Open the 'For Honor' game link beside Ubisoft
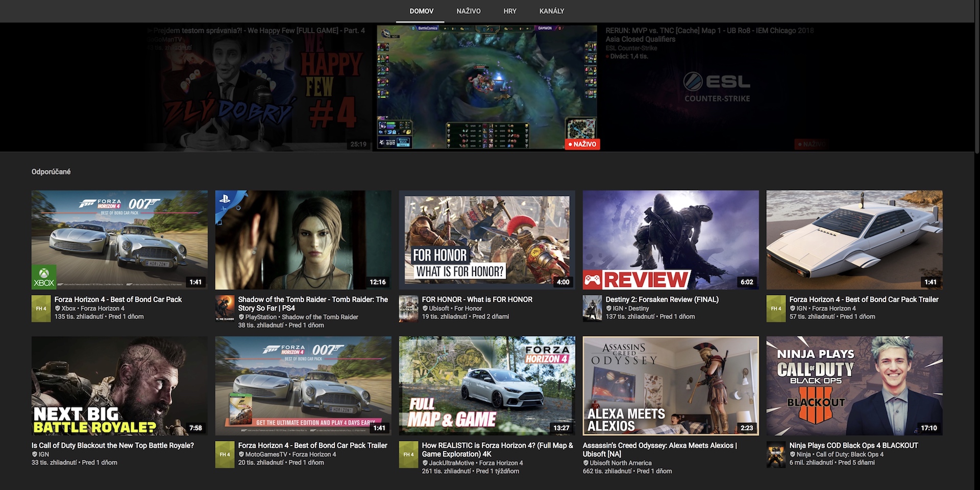Viewport: 980px width, 490px height. pyautogui.click(x=468, y=308)
